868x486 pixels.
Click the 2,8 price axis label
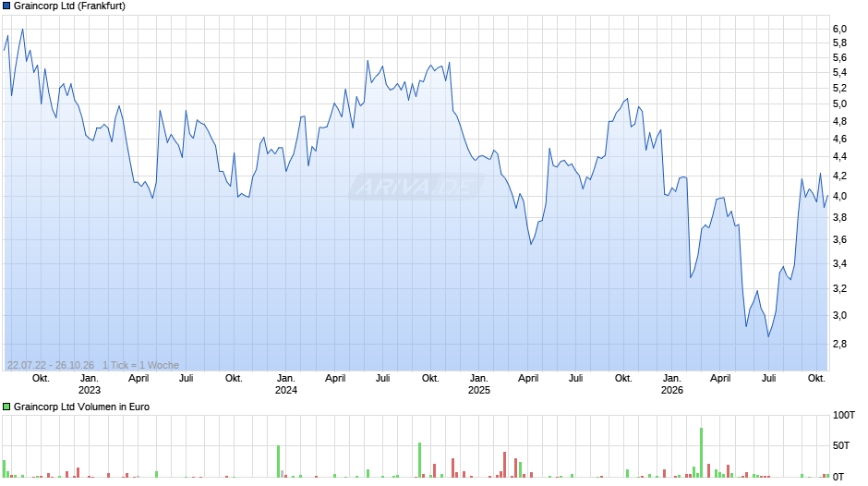[839, 344]
